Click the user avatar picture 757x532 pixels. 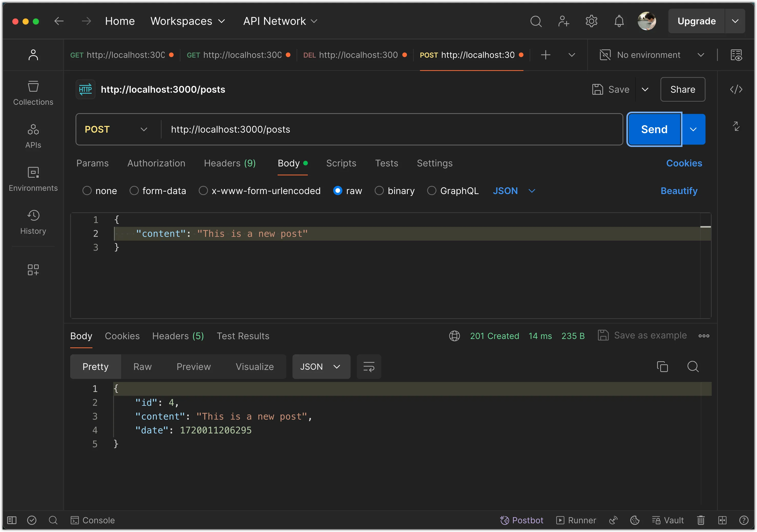click(x=647, y=21)
